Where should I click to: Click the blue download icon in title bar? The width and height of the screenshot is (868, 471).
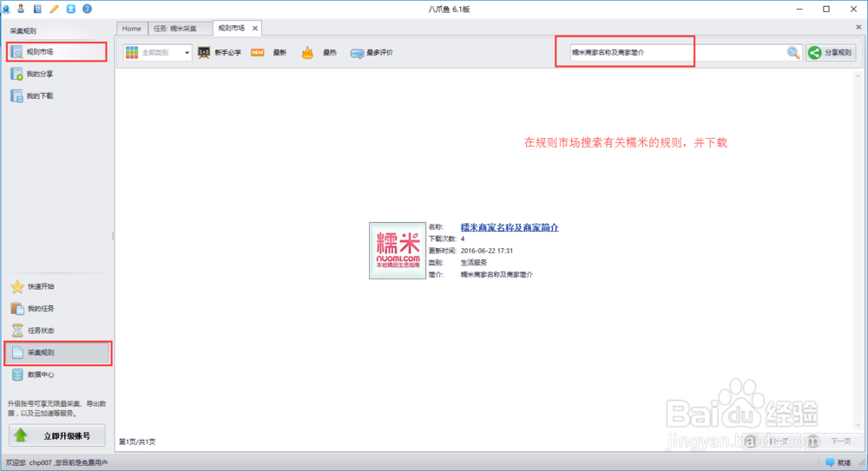(x=71, y=9)
